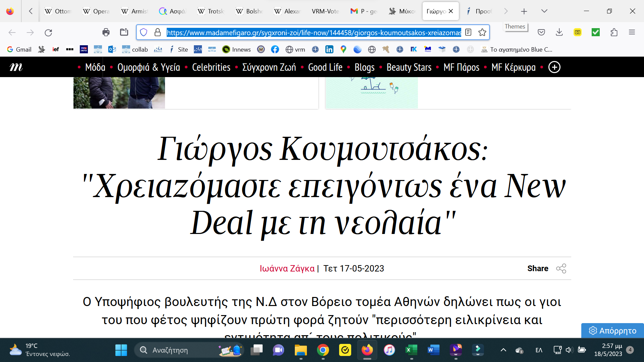
Task: Open a new tab with plus
Action: point(524,11)
